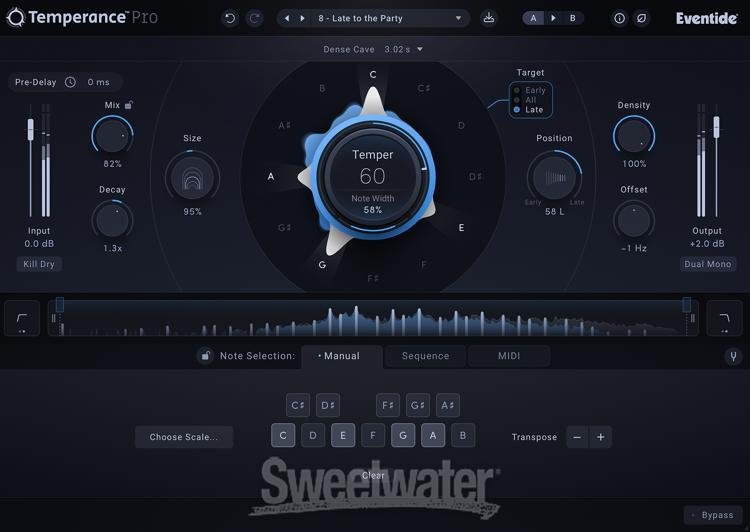Click the save preset icon
The width and height of the screenshot is (750, 532).
click(488, 18)
